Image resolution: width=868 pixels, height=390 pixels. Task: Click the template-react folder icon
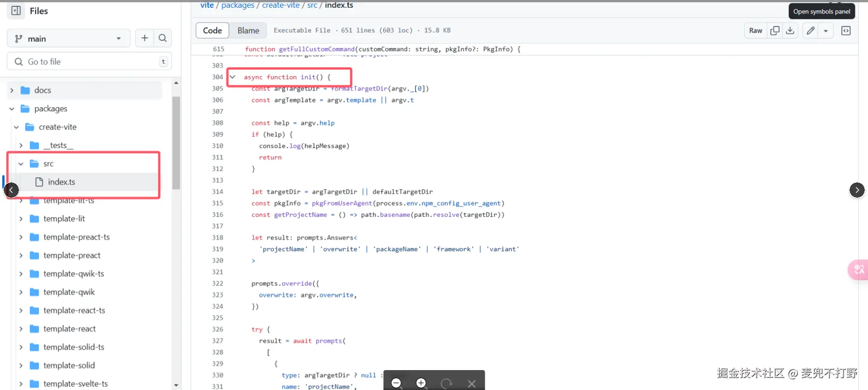point(34,328)
